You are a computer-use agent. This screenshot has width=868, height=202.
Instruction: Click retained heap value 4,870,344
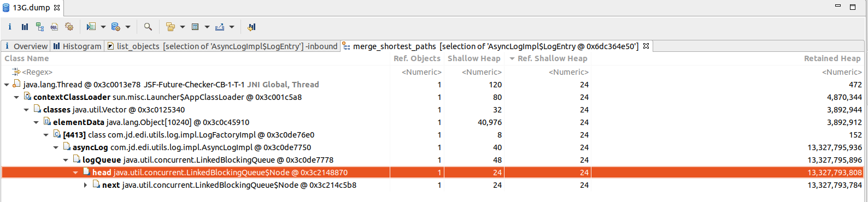click(x=844, y=97)
